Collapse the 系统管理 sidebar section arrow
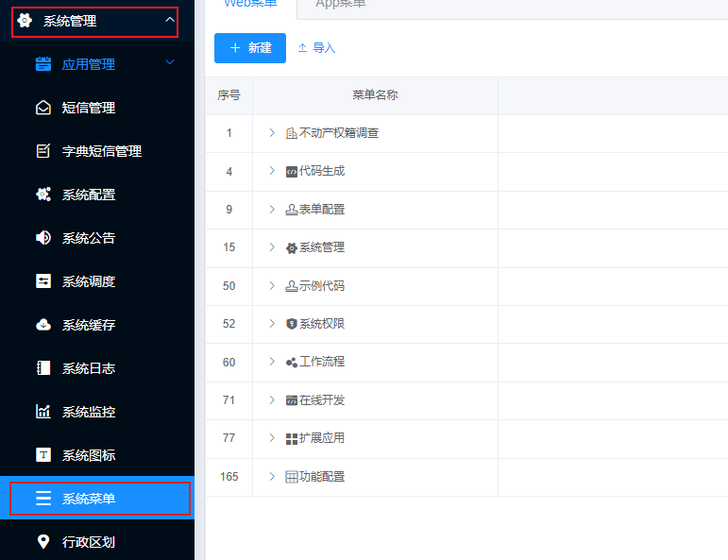Image resolution: width=728 pixels, height=560 pixels. point(169,20)
